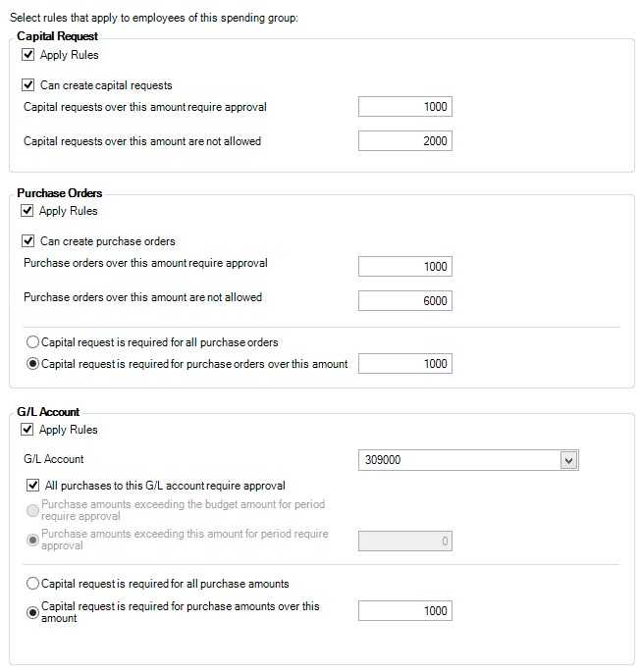Uncheck Can create capital requests
640x672 pixels.
coord(27,85)
